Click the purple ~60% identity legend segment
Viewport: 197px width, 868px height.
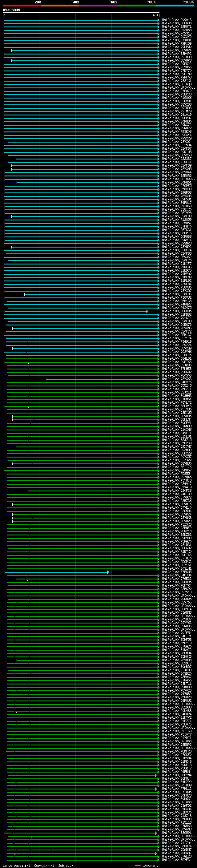pyautogui.click(x=99, y=6)
